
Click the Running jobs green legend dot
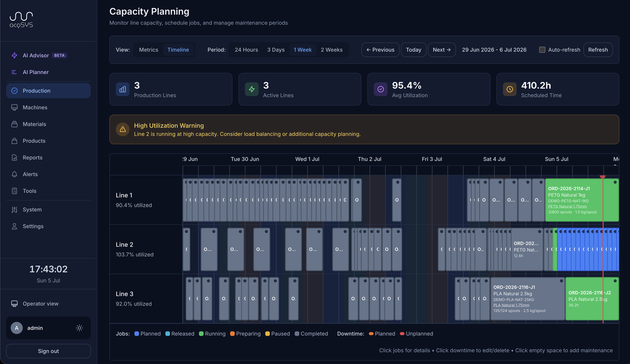(201, 334)
